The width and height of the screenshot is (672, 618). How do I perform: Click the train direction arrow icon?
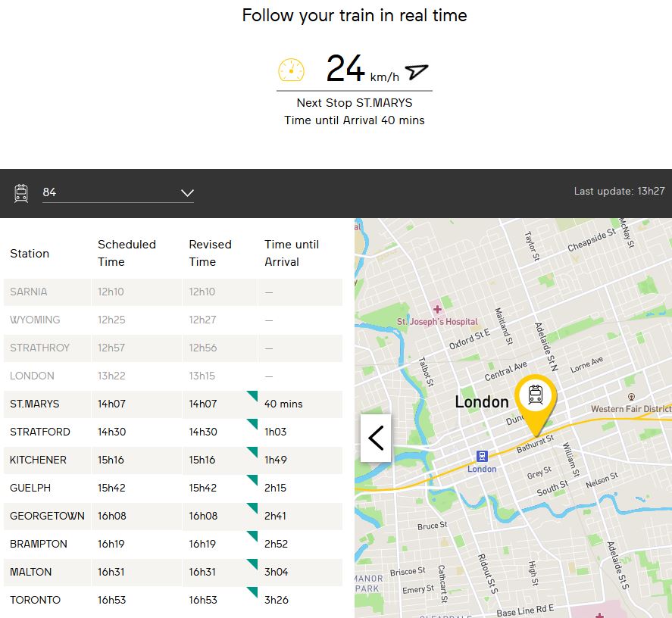[416, 71]
